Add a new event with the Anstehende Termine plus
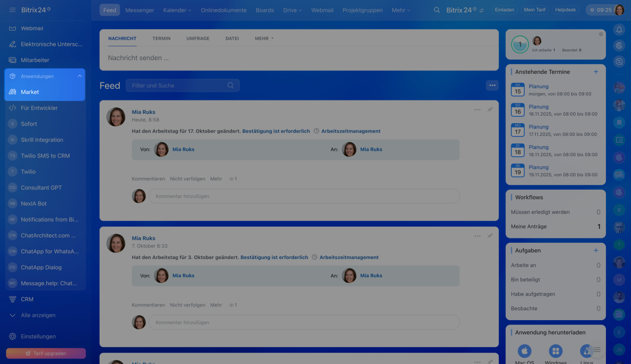Image resolution: width=631 pixels, height=364 pixels. click(596, 72)
